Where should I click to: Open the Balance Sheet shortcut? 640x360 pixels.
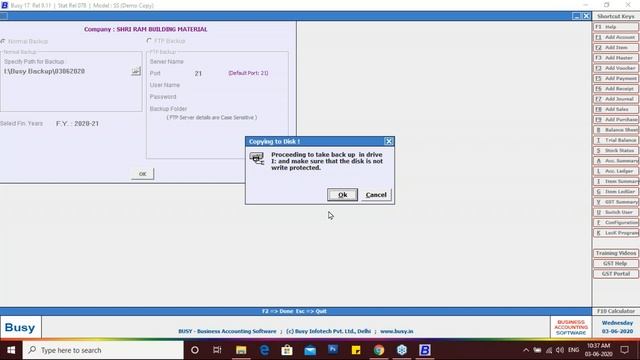coord(616,130)
